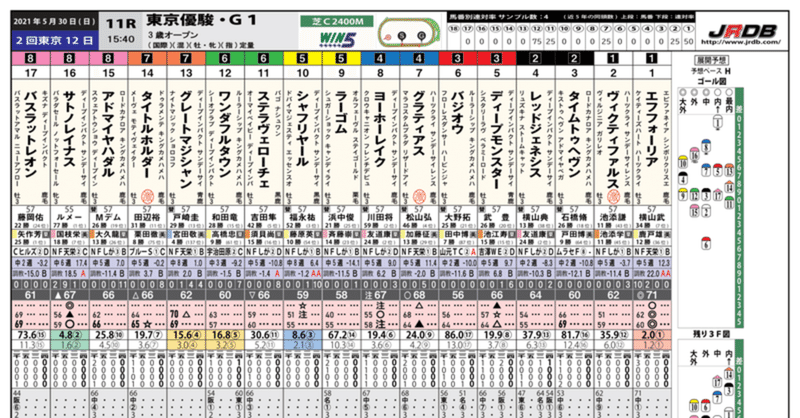
Task: Click the oval racecourse diagram icon
Action: click(409, 32)
